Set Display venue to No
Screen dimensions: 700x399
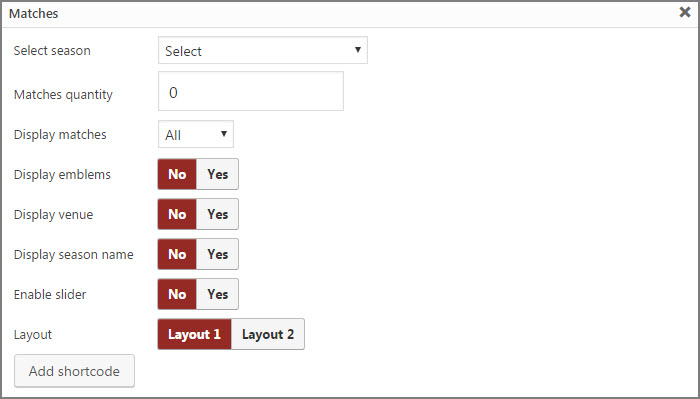(x=177, y=214)
